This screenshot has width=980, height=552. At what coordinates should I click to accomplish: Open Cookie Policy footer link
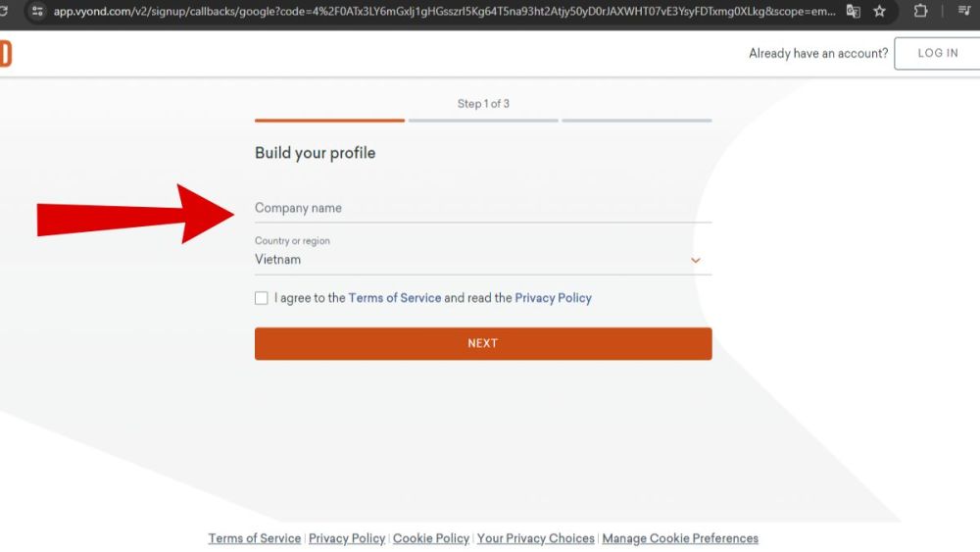click(x=431, y=538)
